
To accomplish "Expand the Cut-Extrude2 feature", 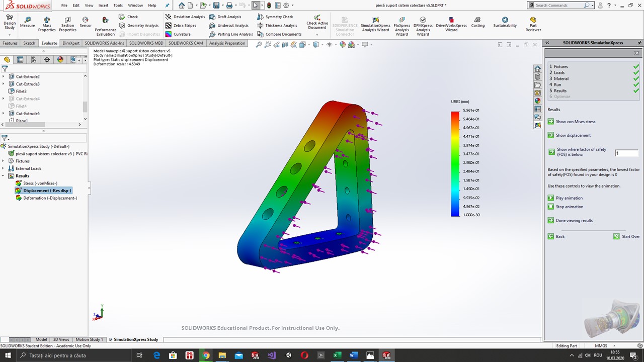I will point(4,76).
